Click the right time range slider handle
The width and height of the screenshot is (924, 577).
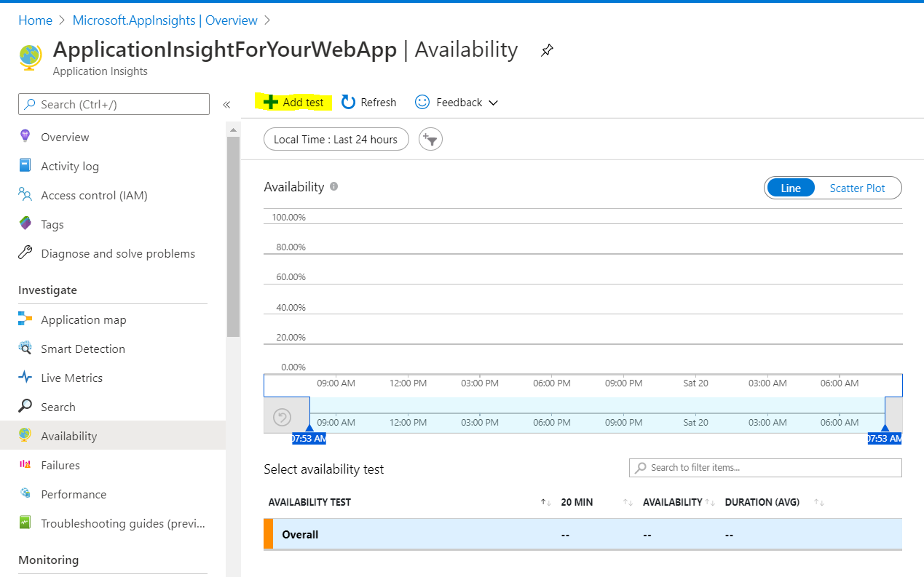tap(885, 429)
